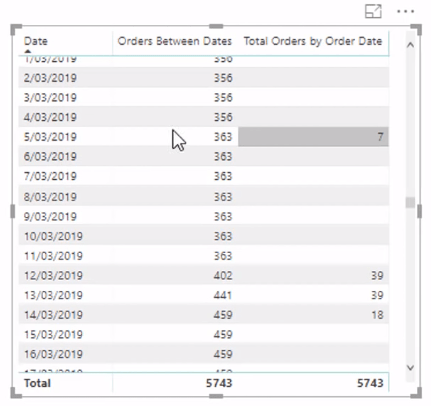431x406 pixels.
Task: Click the Total row label
Action: (37, 383)
